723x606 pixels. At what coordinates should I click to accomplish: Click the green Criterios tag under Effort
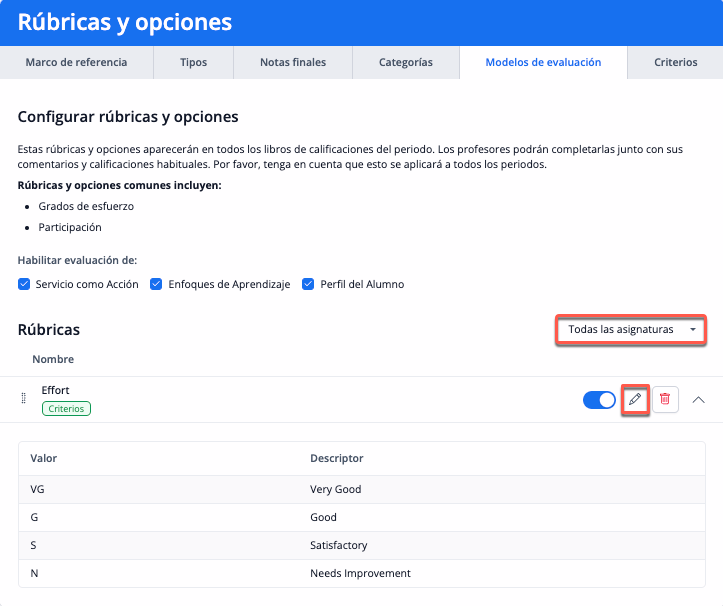point(66,408)
